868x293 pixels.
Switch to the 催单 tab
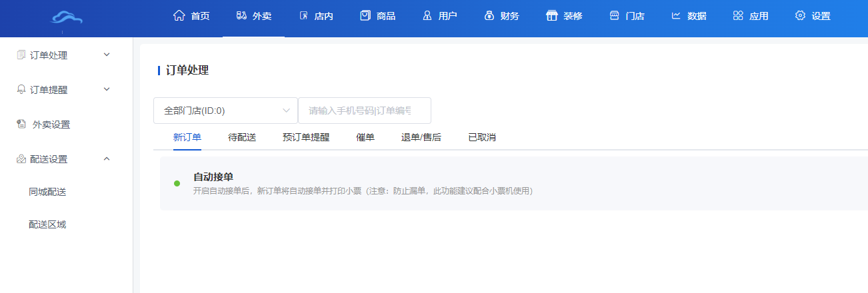[x=365, y=137]
